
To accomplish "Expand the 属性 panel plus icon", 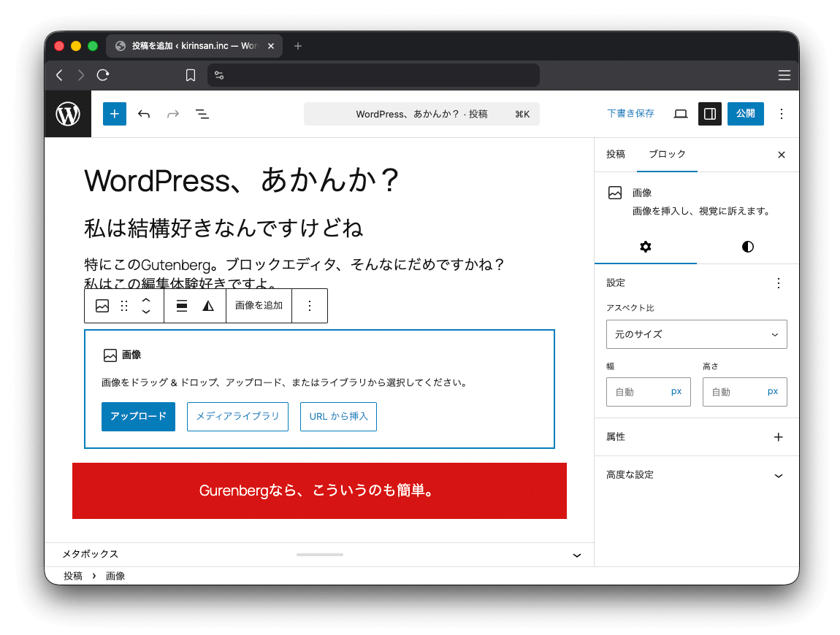I will pos(779,437).
